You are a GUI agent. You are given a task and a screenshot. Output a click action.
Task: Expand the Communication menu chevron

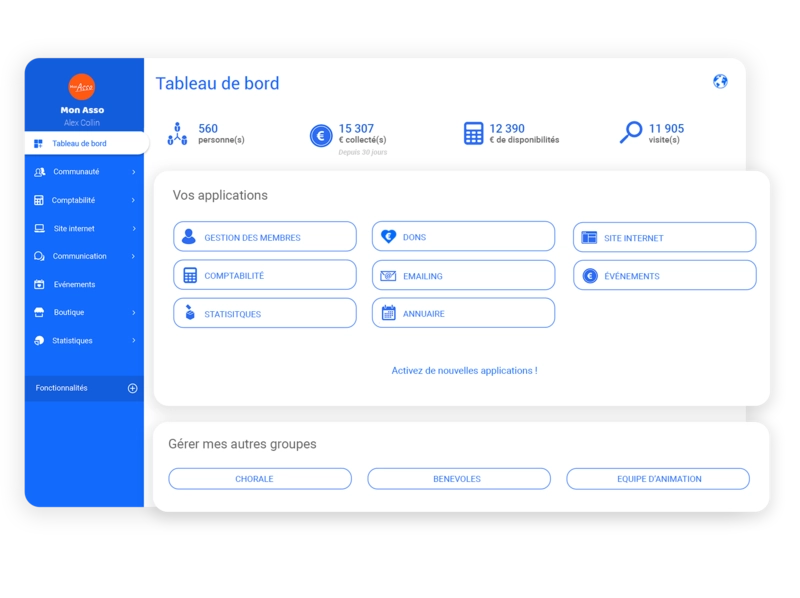pyautogui.click(x=133, y=256)
